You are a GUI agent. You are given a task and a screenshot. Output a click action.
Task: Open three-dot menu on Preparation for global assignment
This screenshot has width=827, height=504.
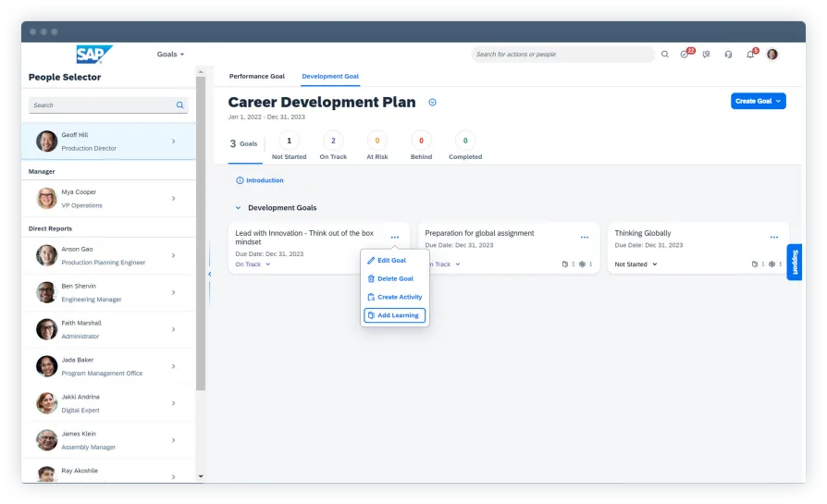(x=584, y=238)
